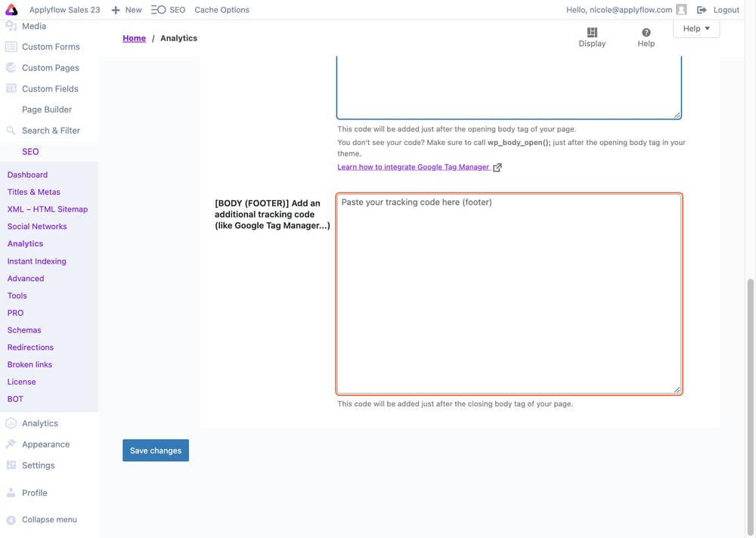Open XML – HTML Sitemap settings
Viewport: 756px width, 538px height.
click(x=47, y=209)
